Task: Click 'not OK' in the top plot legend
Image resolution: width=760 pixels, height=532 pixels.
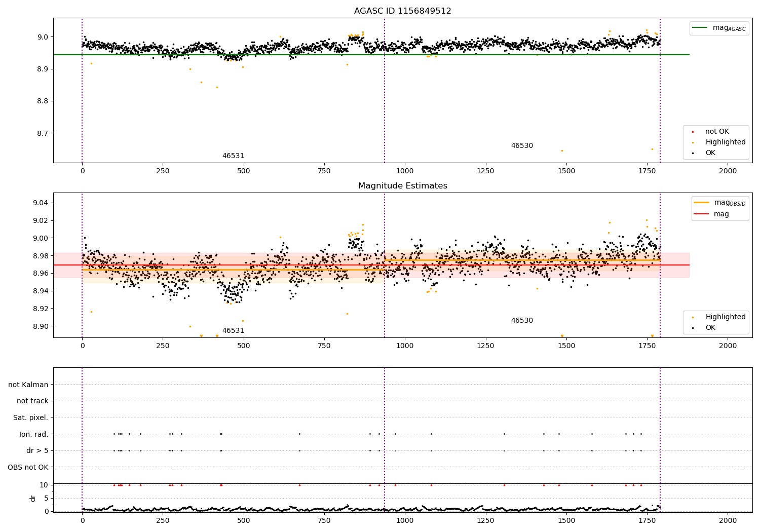Action: click(717, 132)
